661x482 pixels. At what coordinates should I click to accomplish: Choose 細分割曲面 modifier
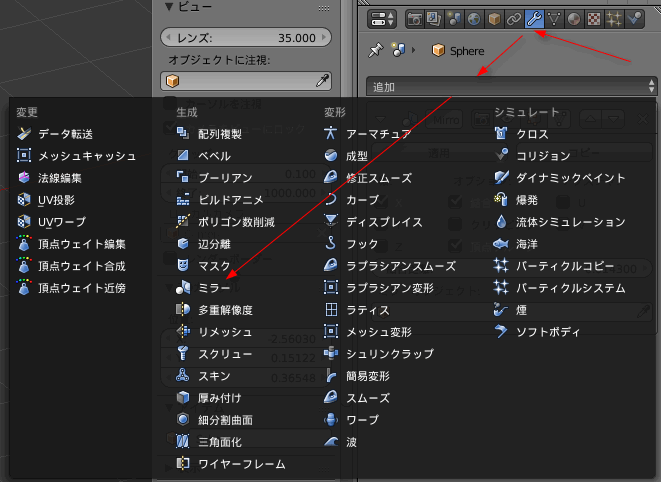click(x=215, y=420)
